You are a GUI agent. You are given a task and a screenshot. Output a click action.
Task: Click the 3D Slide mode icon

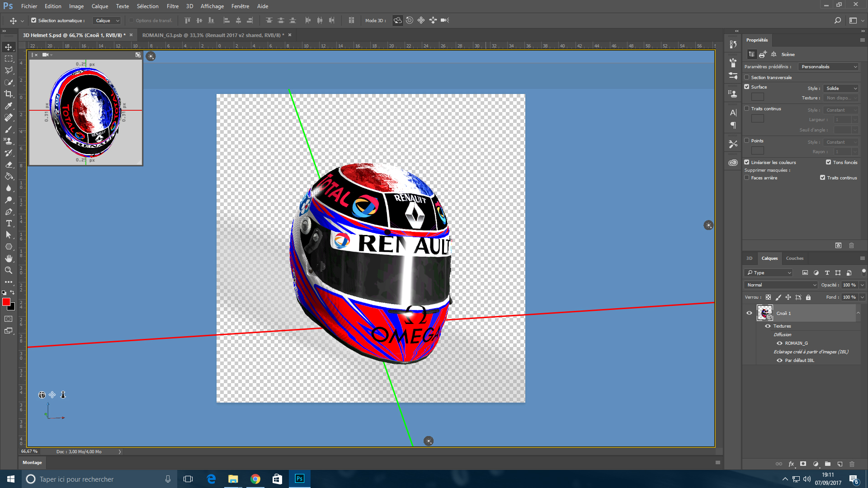(433, 20)
